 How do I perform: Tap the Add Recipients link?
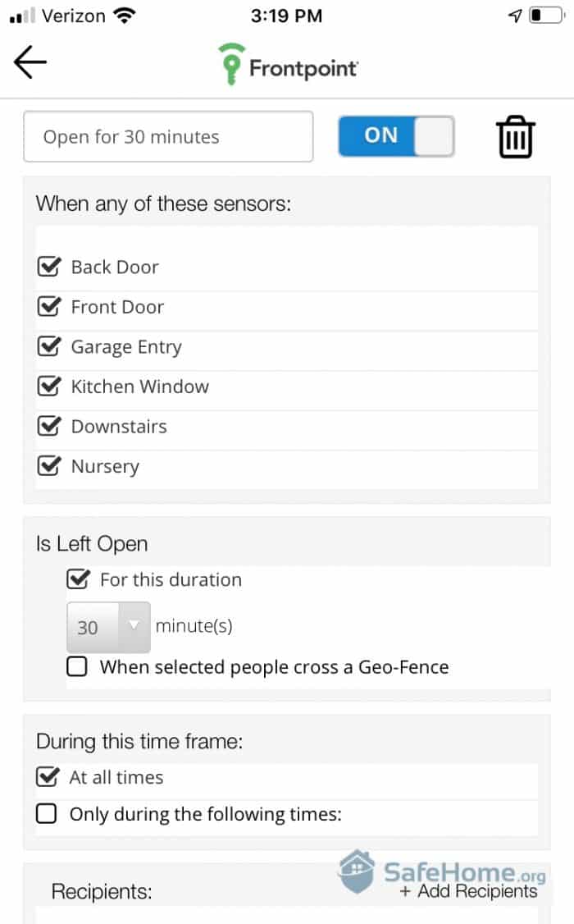click(469, 891)
